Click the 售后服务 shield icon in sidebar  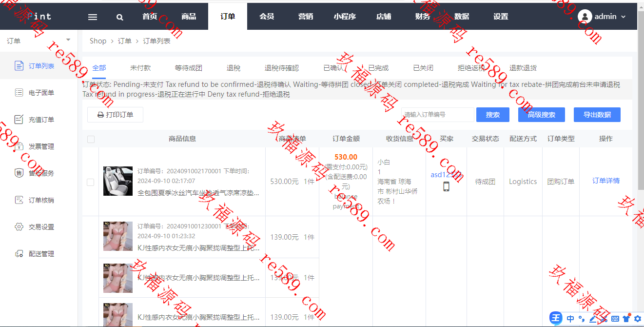[19, 173]
